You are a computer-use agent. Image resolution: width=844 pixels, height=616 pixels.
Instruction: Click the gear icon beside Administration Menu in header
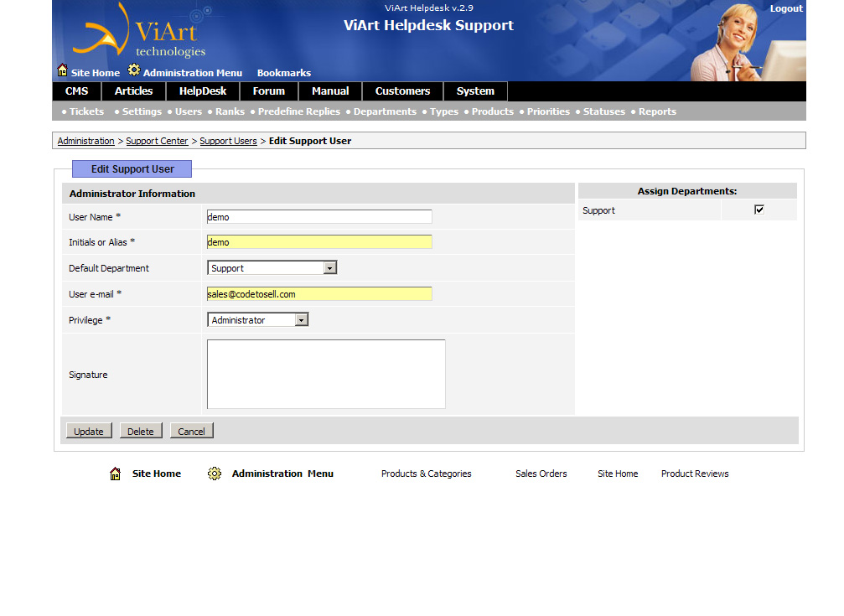click(x=134, y=70)
